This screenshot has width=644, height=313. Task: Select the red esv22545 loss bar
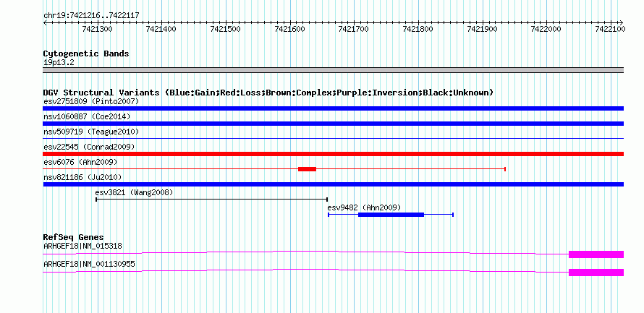[333, 154]
